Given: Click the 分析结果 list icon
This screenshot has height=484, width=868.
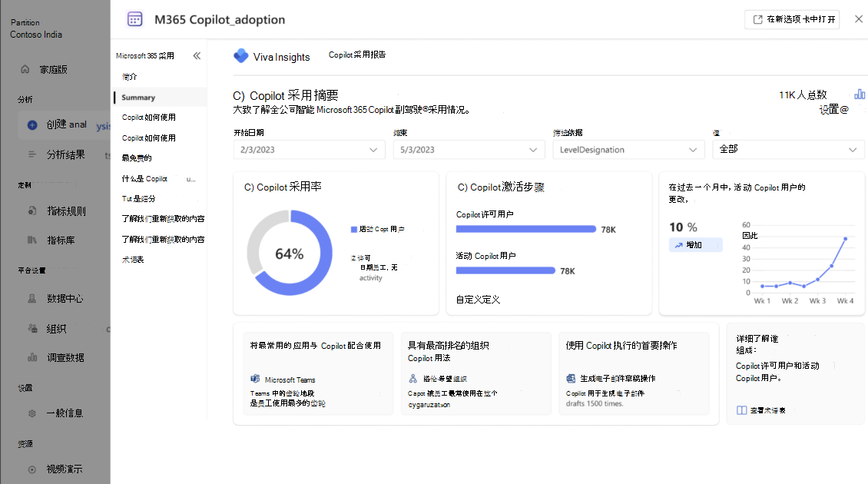Looking at the screenshot, I should (x=32, y=154).
